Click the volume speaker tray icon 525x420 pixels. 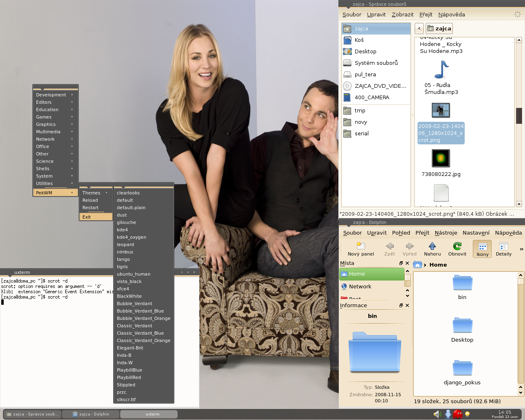coord(438,414)
